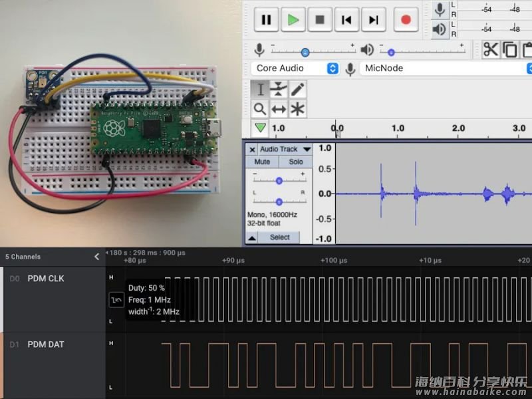Viewport: 532px width, 399px height.
Task: Mute the Audio Track
Action: (x=262, y=162)
